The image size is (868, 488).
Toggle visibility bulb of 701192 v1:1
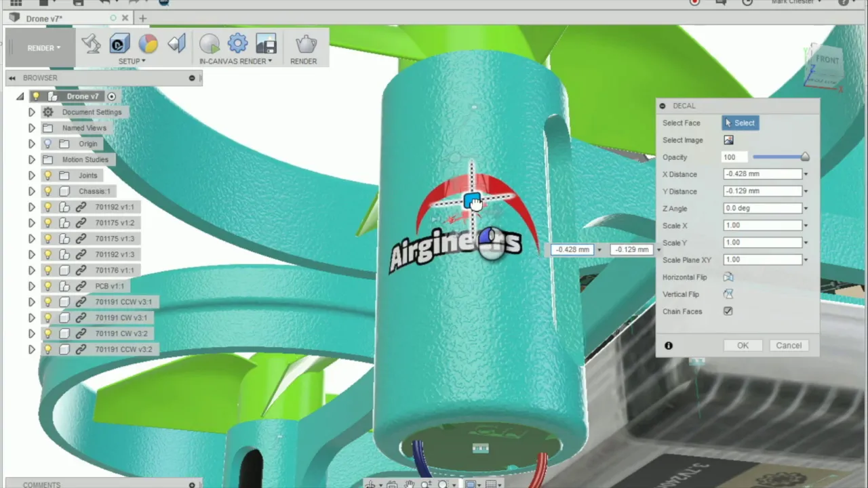pyautogui.click(x=47, y=207)
